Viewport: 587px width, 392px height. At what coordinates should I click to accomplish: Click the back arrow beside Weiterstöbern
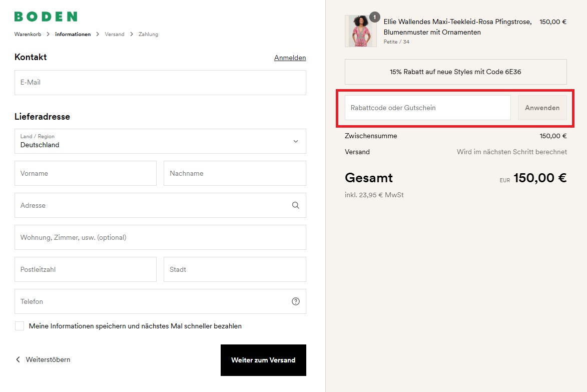(18, 359)
